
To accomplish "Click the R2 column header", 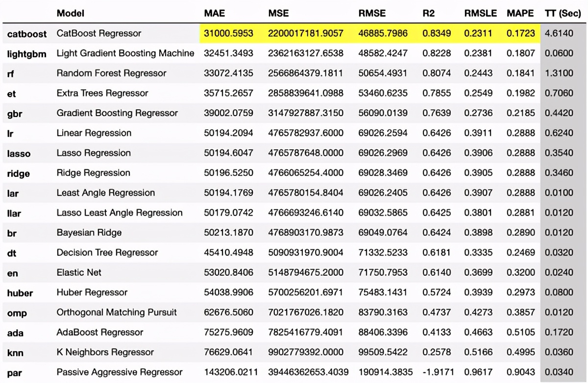I will [x=428, y=13].
